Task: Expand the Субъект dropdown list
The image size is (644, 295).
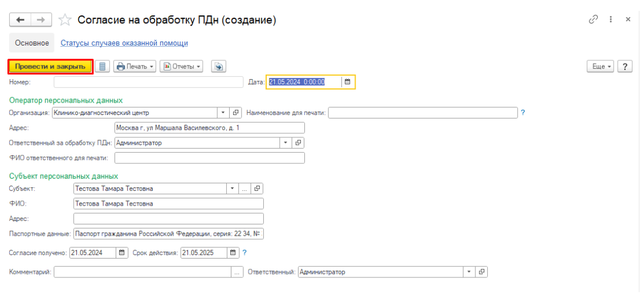Action: pos(232,189)
